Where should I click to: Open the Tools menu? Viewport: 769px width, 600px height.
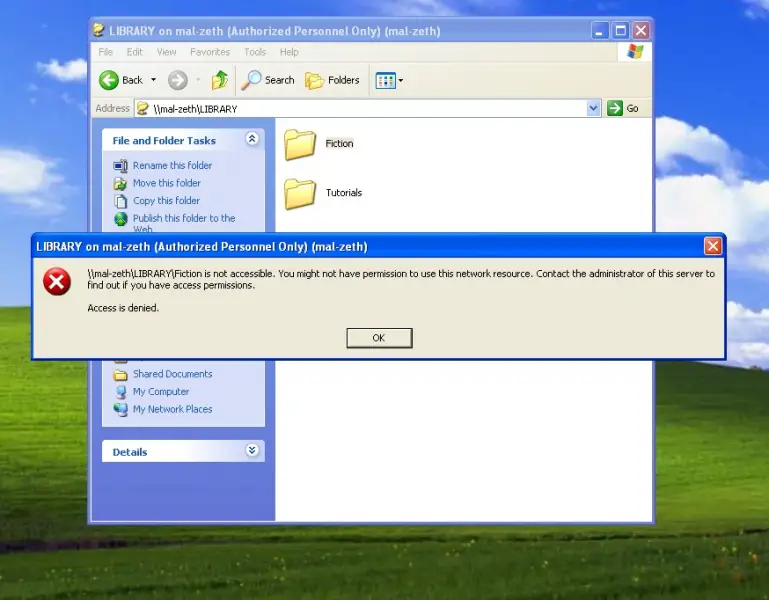coord(255,52)
